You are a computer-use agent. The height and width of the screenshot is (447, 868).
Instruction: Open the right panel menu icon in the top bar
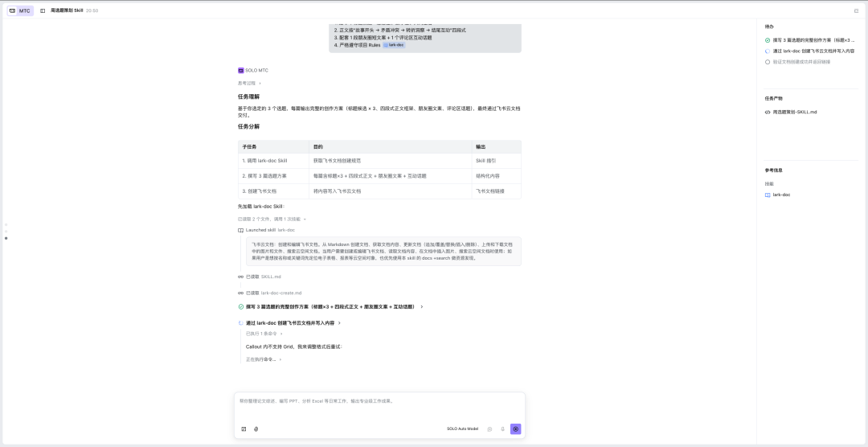coord(857,10)
